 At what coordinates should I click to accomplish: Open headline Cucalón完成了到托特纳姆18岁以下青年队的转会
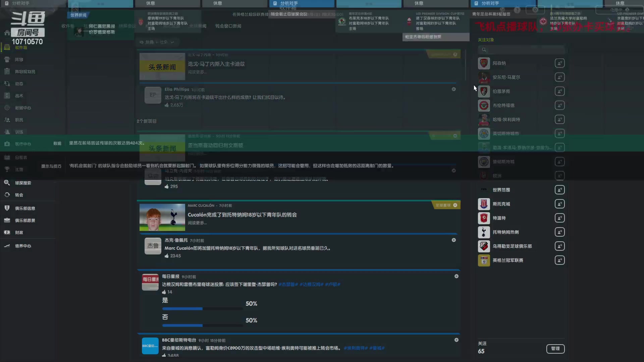242,215
